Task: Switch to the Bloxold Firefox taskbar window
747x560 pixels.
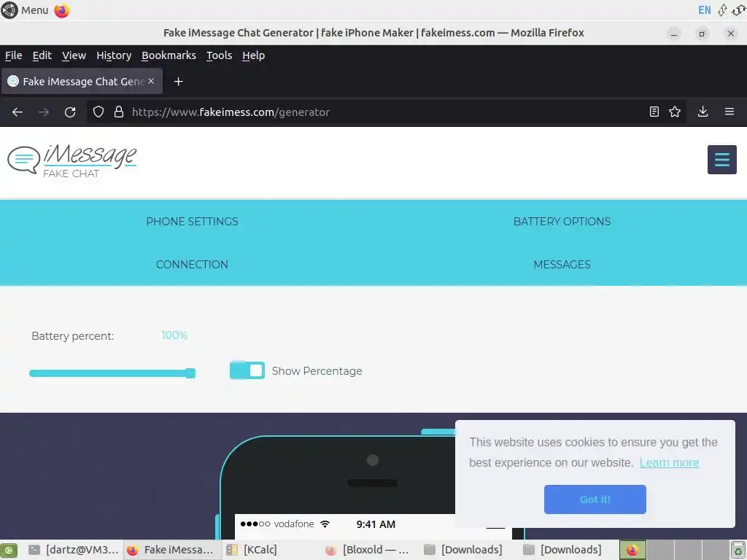Action: (368, 550)
